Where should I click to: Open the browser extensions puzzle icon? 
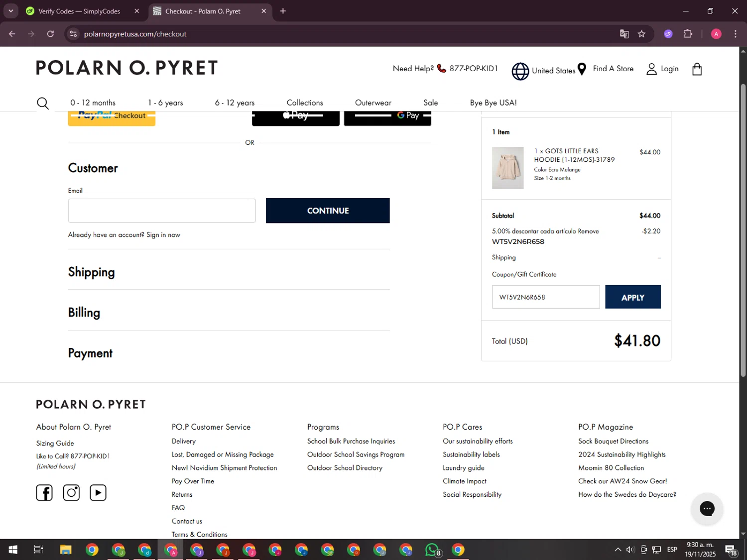688,34
